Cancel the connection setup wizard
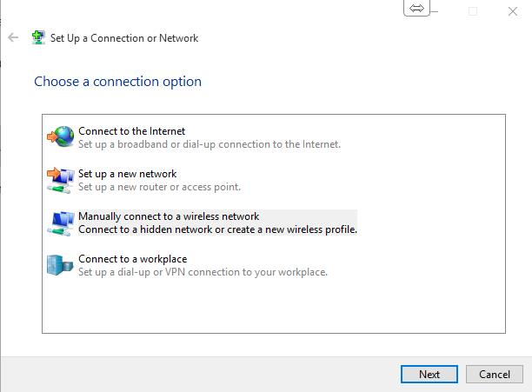 tap(495, 375)
